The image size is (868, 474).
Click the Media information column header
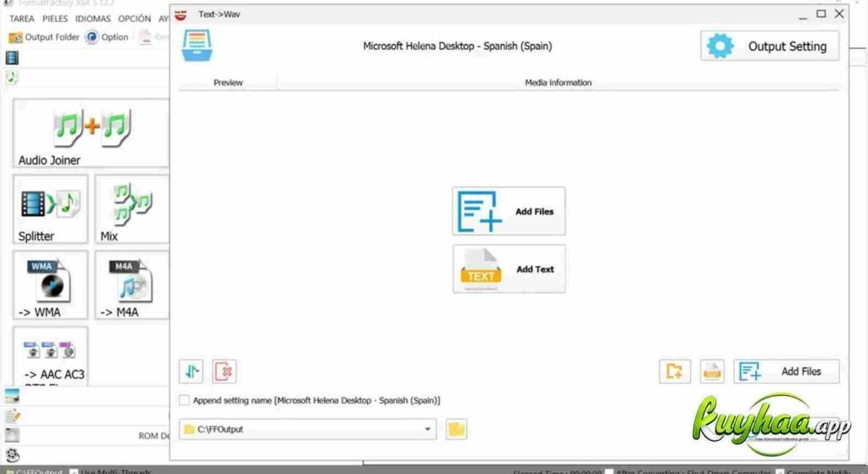pos(558,82)
